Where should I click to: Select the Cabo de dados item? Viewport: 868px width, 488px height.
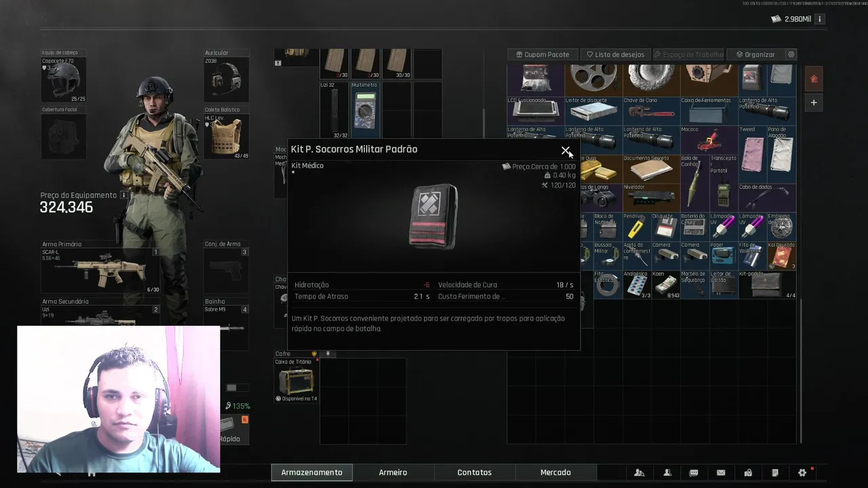(x=766, y=197)
